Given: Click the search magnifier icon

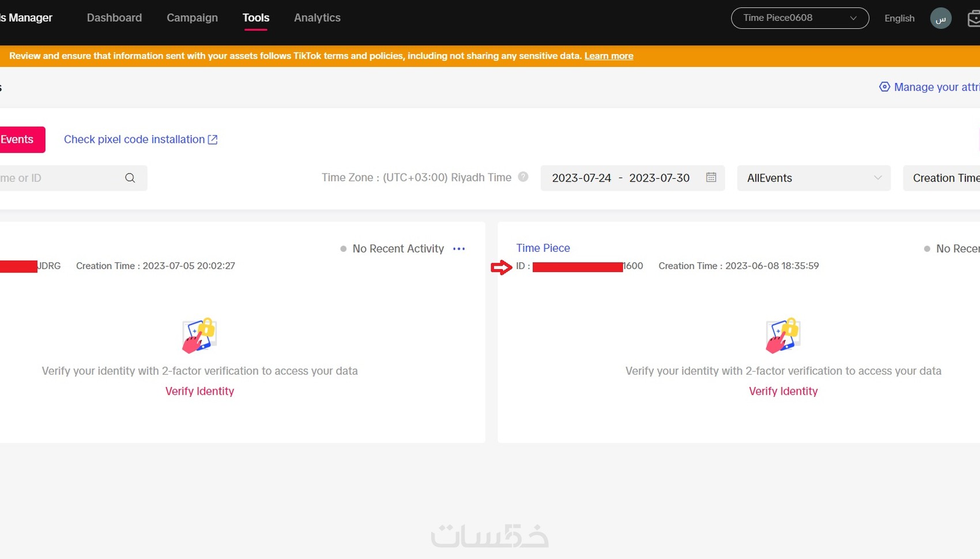Looking at the screenshot, I should 130,178.
